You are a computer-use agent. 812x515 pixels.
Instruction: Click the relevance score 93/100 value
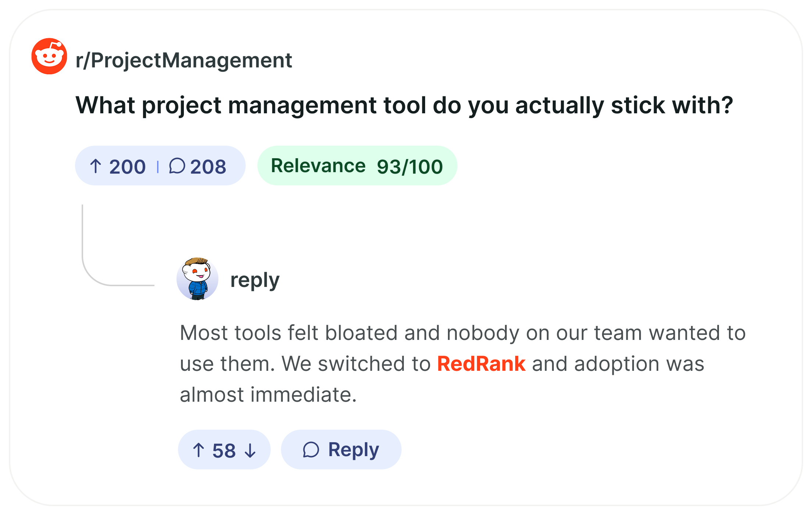coord(410,167)
